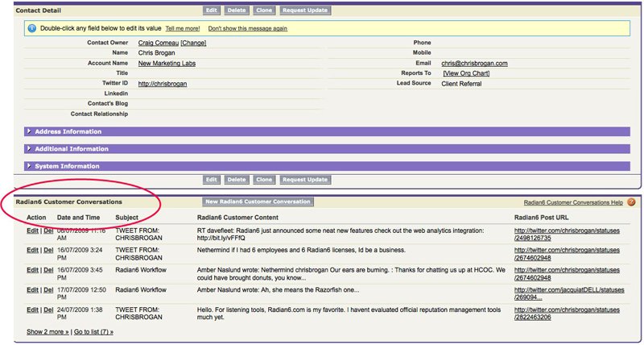Click the chris@chrisbrogan.com email link
The width and height of the screenshot is (644, 345).
(x=474, y=64)
